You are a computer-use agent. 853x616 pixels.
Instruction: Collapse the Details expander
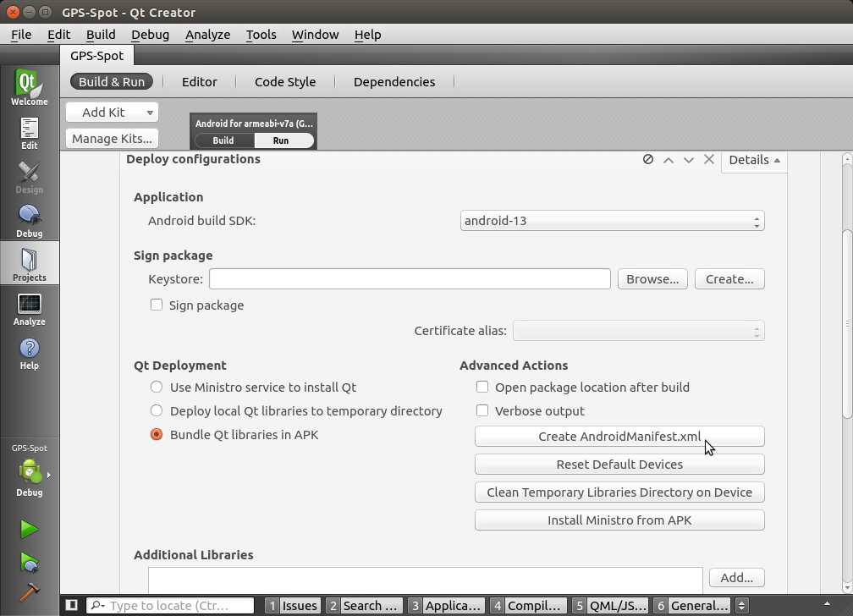[754, 160]
